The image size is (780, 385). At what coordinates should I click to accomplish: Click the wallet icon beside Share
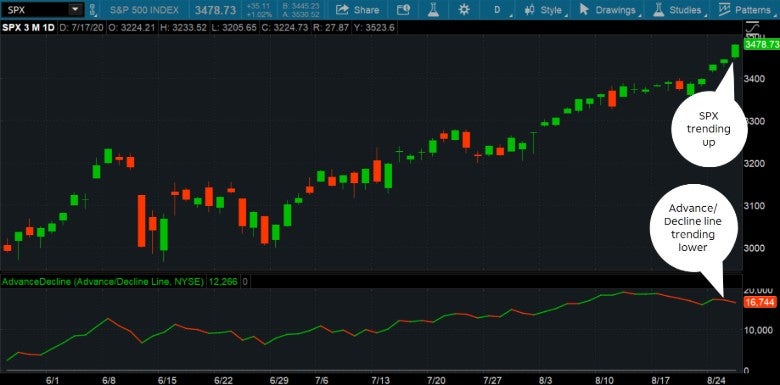tap(404, 9)
